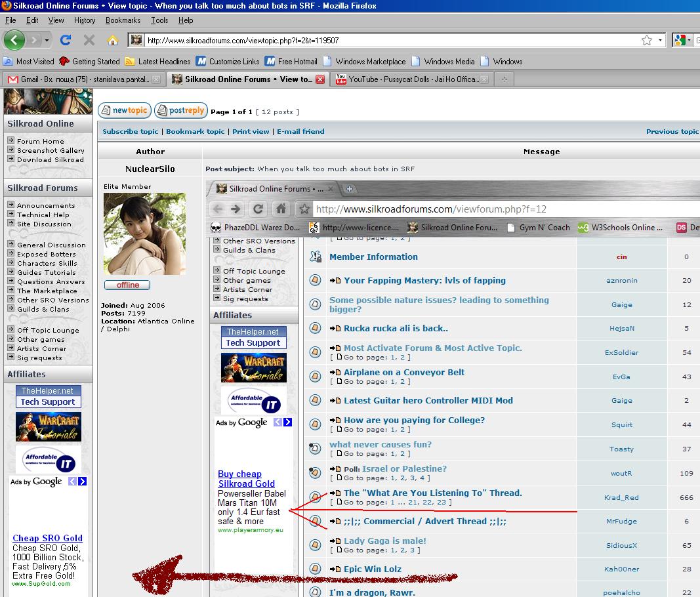The width and height of the screenshot is (700, 597).
Task: Bookmark this page with the star icon
Action: pos(647,40)
